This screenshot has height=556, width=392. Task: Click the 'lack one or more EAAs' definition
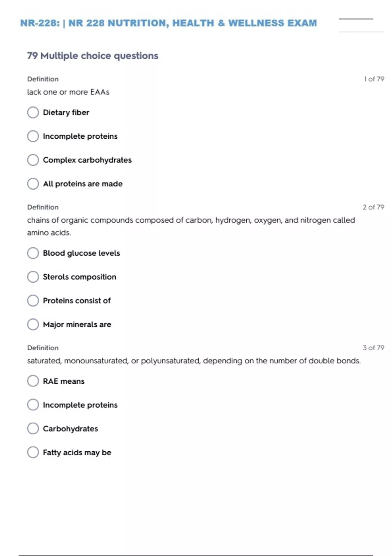click(x=68, y=92)
